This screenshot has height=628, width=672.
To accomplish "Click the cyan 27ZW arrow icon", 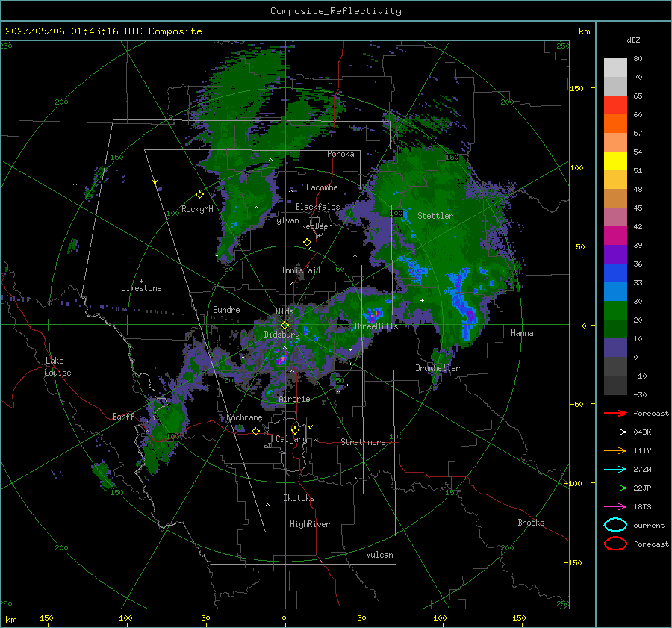I will pos(615,470).
